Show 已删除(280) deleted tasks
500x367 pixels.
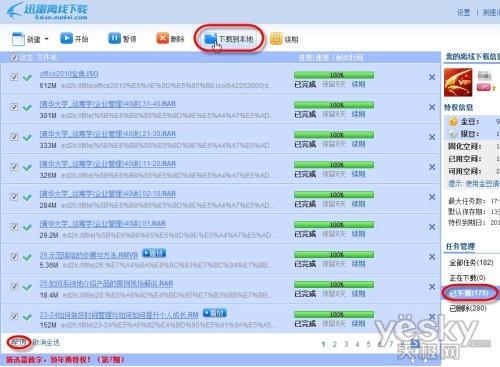point(468,308)
